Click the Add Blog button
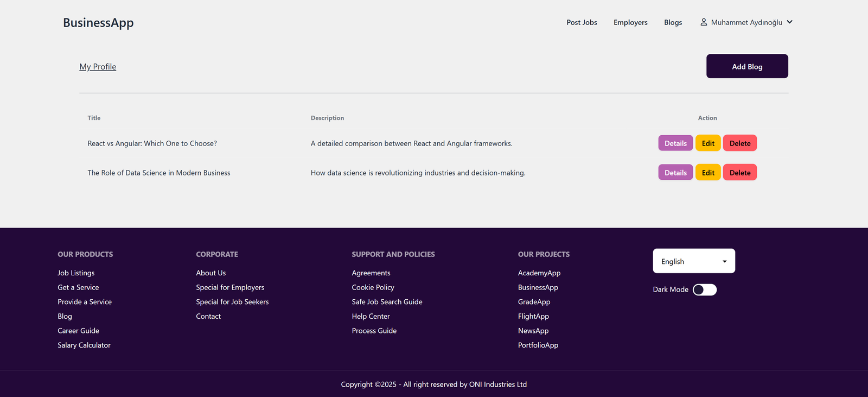 coord(746,66)
